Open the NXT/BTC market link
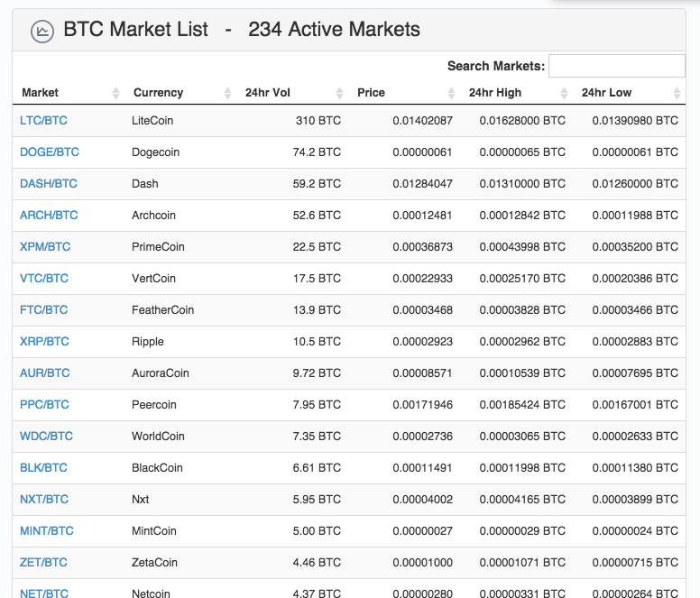Image resolution: width=700 pixels, height=598 pixels. (x=43, y=500)
